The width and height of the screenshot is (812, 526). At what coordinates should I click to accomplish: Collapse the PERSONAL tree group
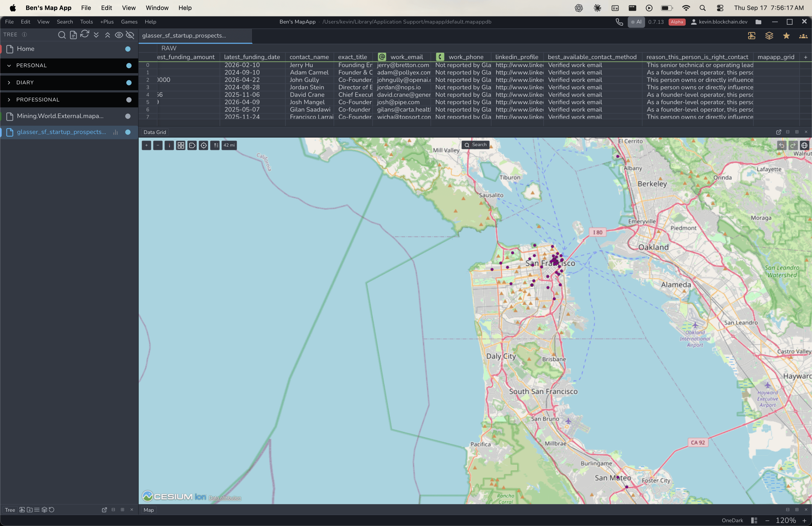[x=9, y=66]
